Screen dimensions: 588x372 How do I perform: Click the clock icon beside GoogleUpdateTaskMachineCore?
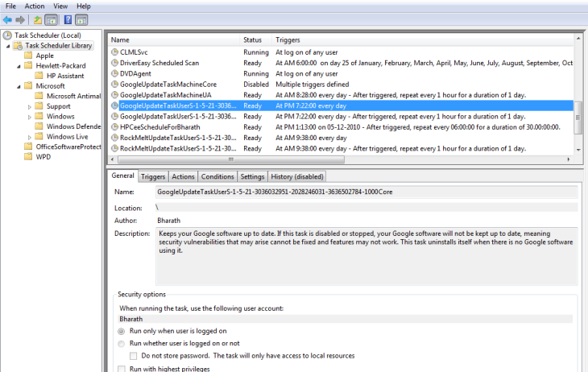pyautogui.click(x=114, y=84)
